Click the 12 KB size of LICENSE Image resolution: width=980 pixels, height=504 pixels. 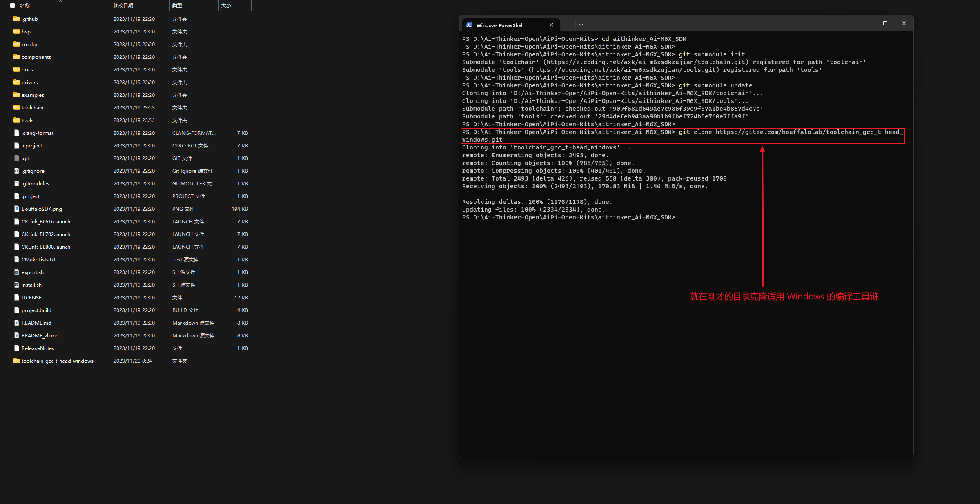coord(241,297)
